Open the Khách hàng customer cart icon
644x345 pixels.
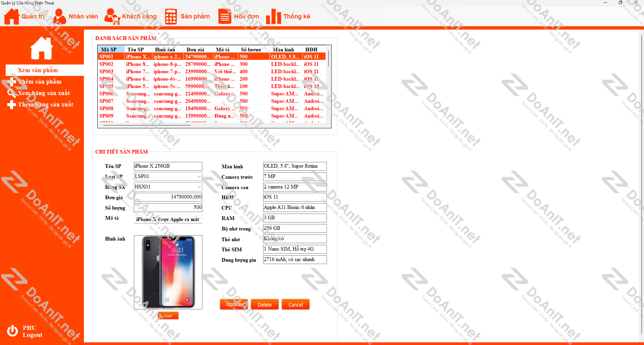tap(112, 16)
